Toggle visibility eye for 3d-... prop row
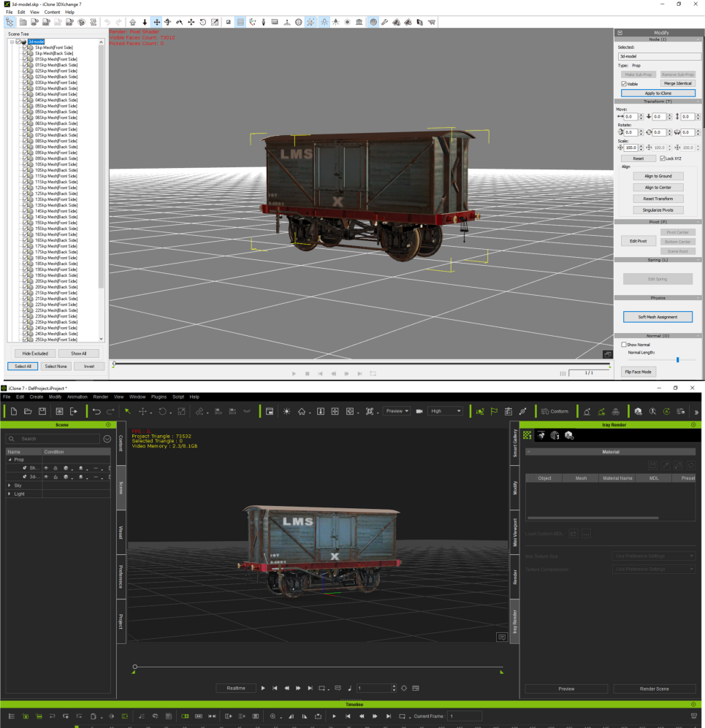The width and height of the screenshot is (705, 728). (46, 477)
